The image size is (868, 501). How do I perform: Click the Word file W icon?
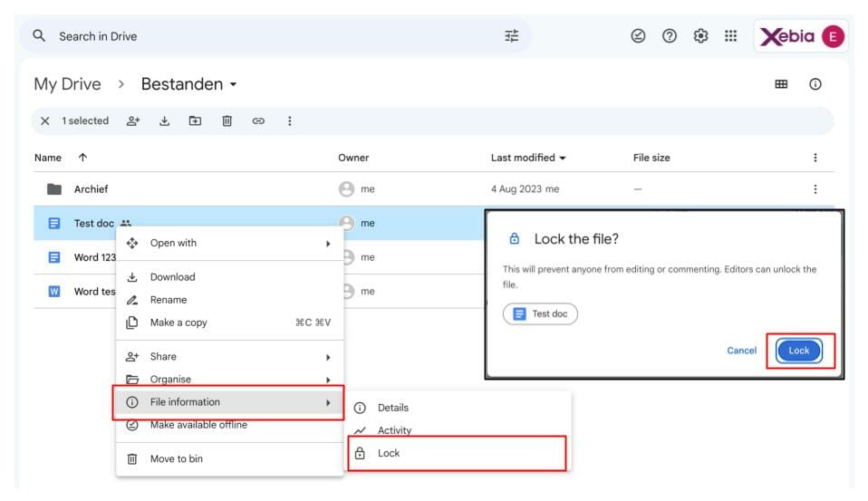pos(54,291)
